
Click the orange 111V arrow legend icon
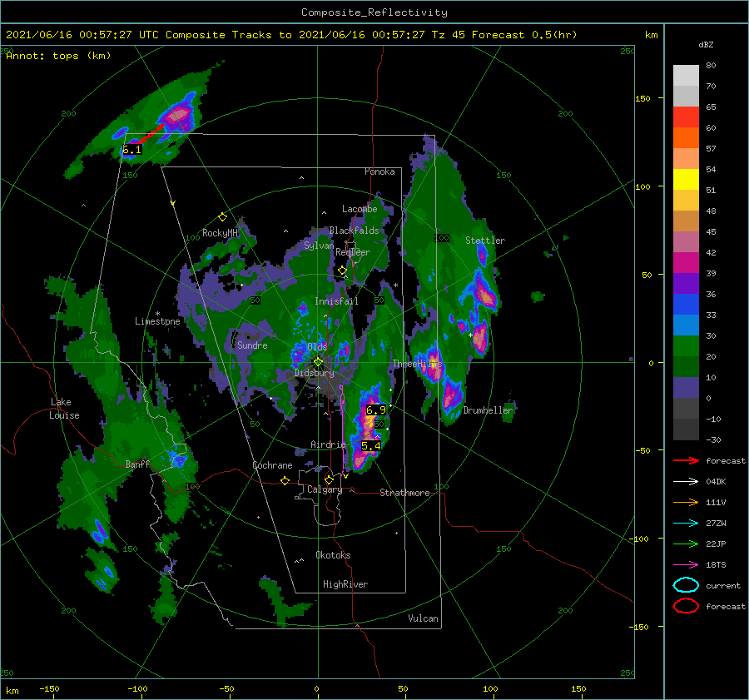pyautogui.click(x=686, y=502)
